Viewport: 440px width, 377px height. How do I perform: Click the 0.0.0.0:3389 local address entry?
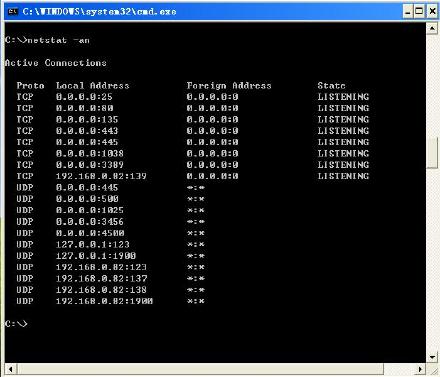click(x=90, y=165)
